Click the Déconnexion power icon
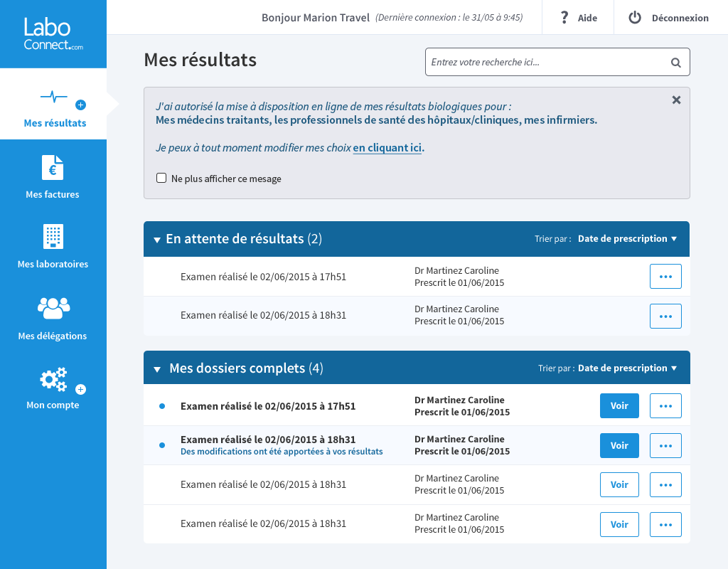The width and height of the screenshot is (728, 569). (635, 18)
